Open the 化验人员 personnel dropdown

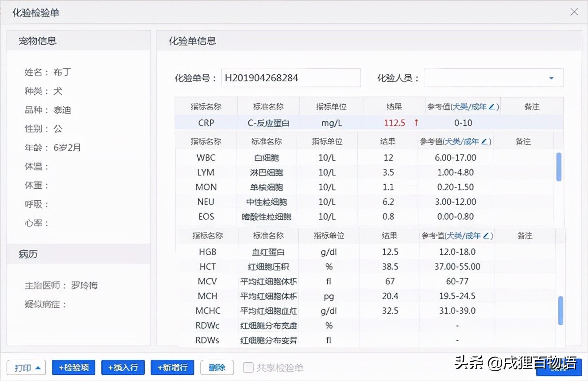coord(551,78)
